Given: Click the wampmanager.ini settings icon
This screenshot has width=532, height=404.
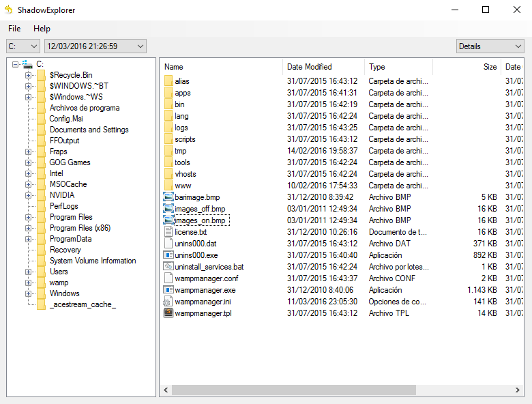Looking at the screenshot, I should [168, 302].
